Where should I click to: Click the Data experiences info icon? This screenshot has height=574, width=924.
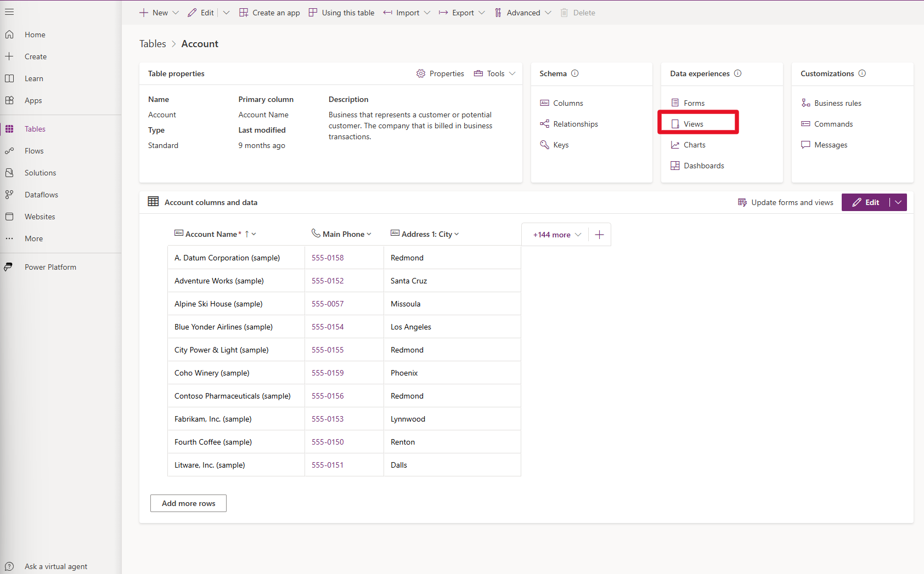pos(737,73)
